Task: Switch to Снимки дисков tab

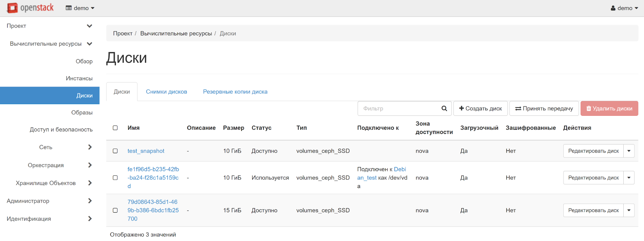Action: [x=167, y=92]
